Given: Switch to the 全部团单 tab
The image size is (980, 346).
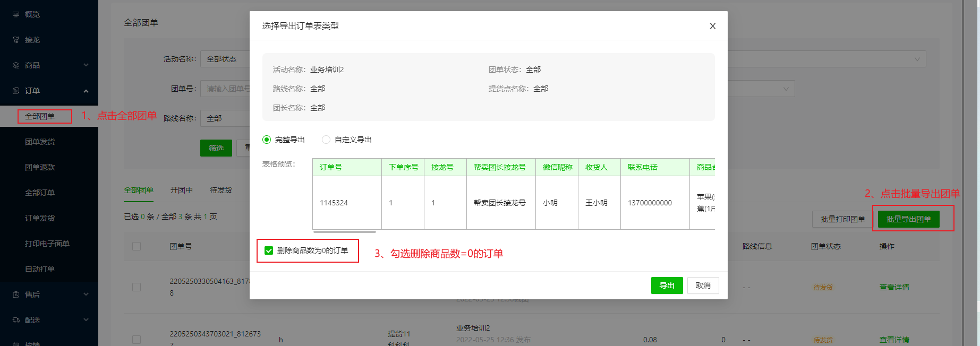Looking at the screenshot, I should [x=139, y=190].
